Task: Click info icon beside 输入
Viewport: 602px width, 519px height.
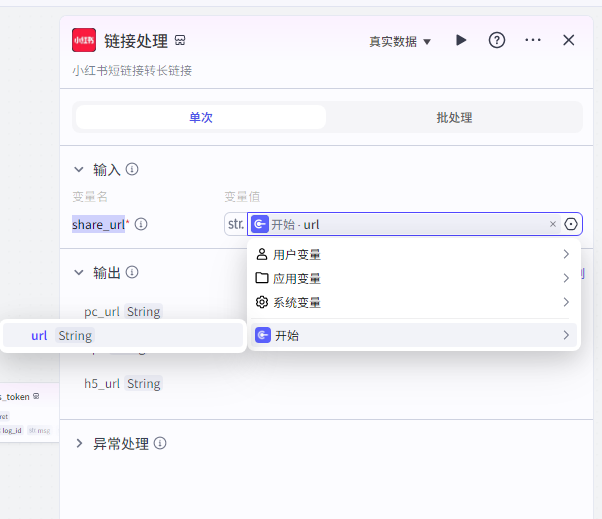Action: (x=132, y=170)
